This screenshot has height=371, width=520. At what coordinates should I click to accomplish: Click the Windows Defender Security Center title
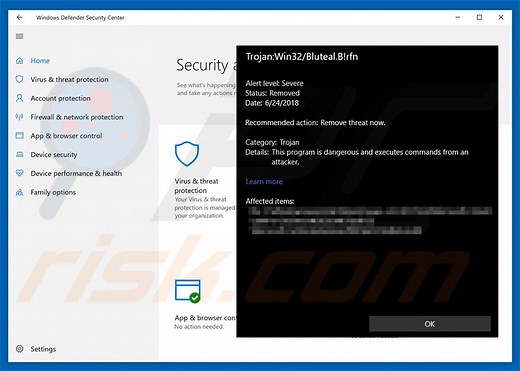click(80, 18)
